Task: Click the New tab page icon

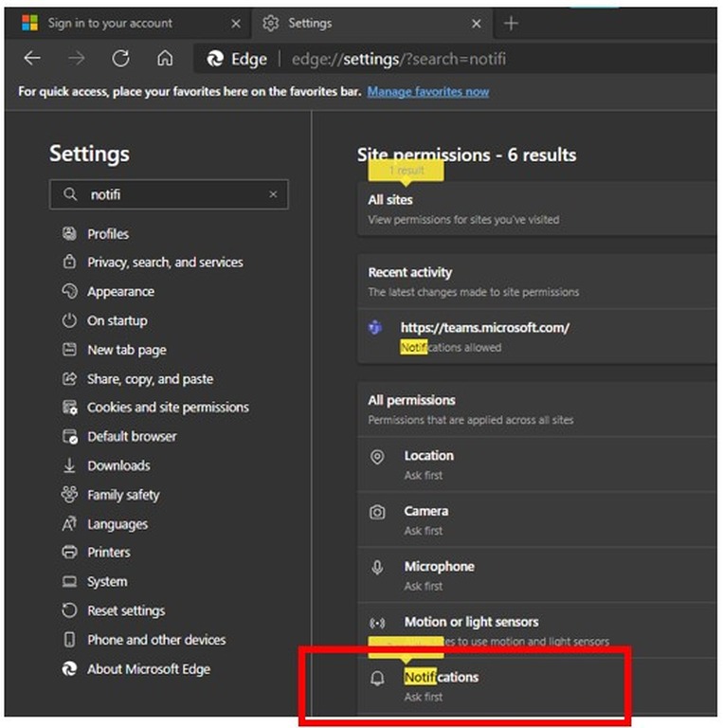Action: (x=69, y=349)
